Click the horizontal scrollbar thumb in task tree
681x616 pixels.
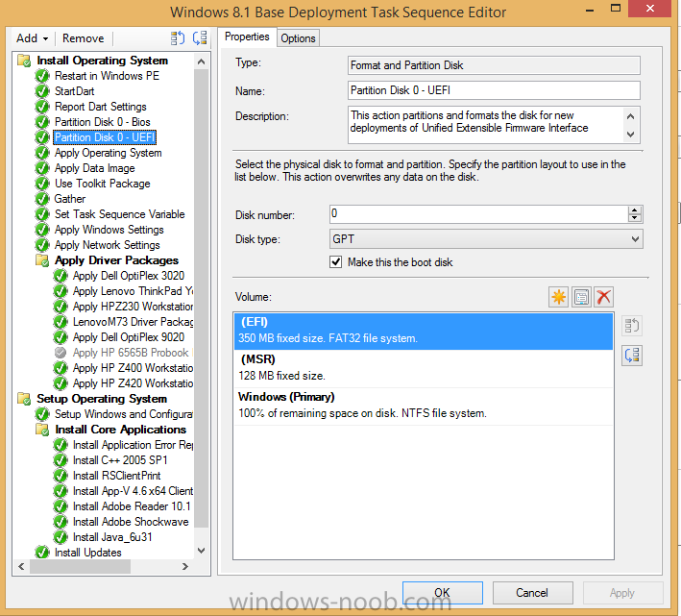pyautogui.click(x=80, y=566)
